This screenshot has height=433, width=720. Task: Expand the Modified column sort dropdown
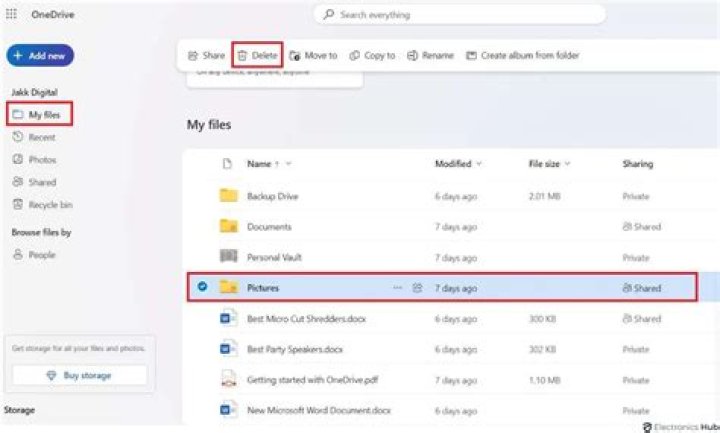[478, 164]
